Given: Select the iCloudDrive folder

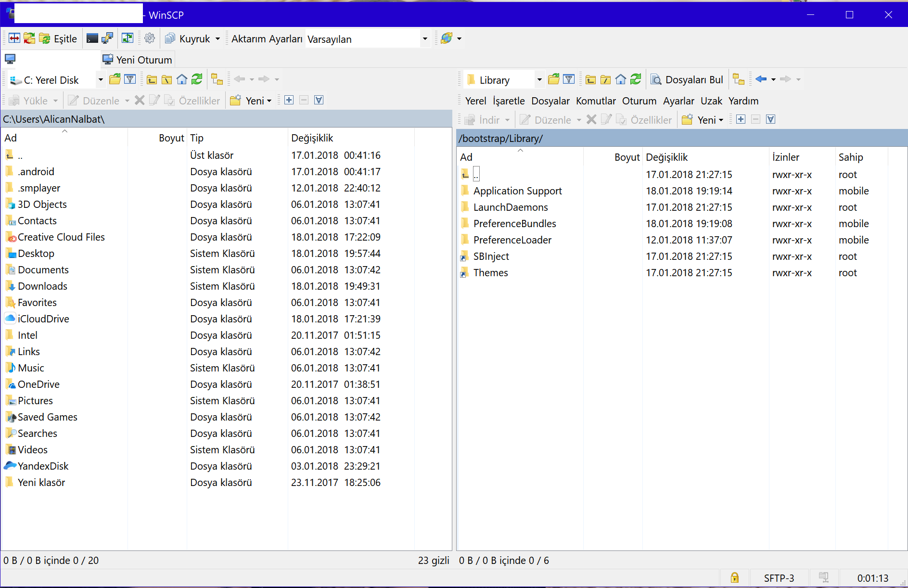Looking at the screenshot, I should (x=43, y=319).
